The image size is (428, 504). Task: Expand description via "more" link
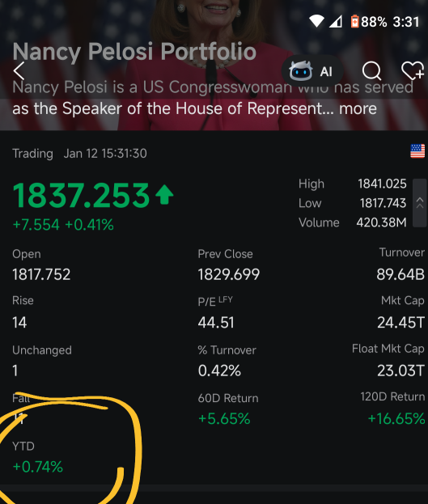click(358, 108)
